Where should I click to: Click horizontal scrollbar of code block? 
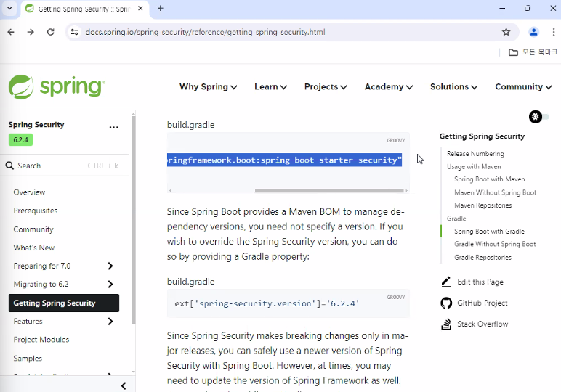tap(329, 190)
